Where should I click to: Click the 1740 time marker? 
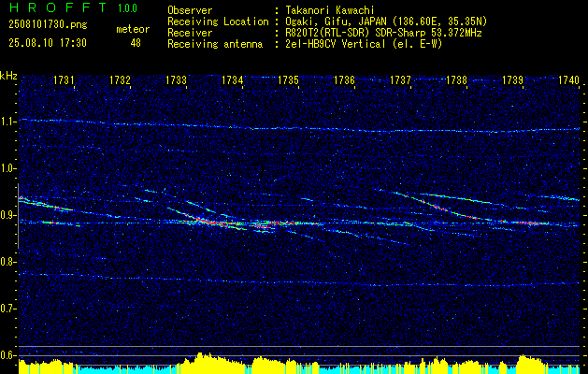(568, 79)
